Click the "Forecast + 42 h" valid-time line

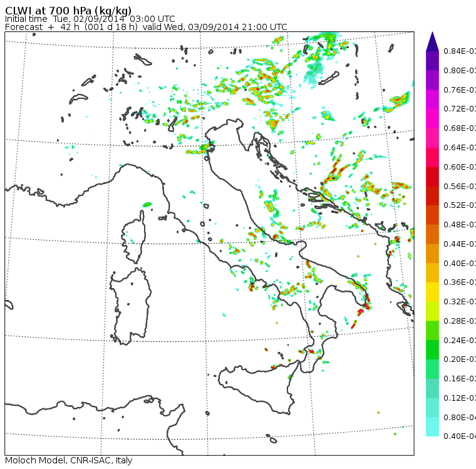pos(146,27)
